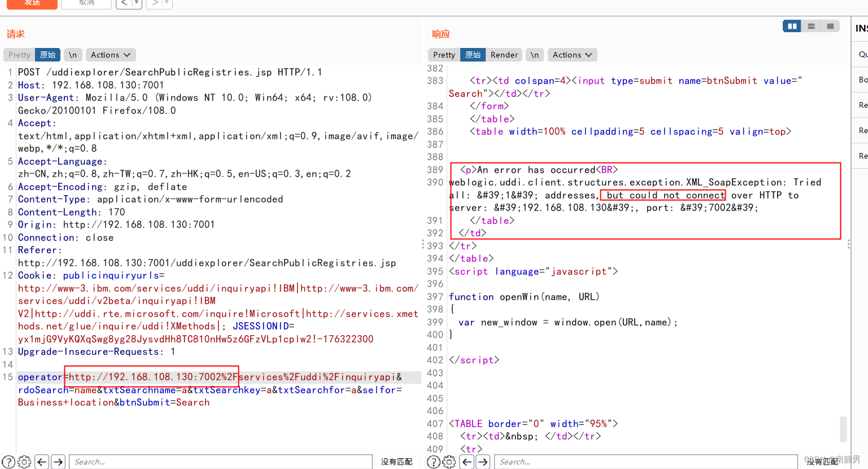Select 原始 raw tab in request pane
Viewport: 868px width, 469px height.
point(47,55)
